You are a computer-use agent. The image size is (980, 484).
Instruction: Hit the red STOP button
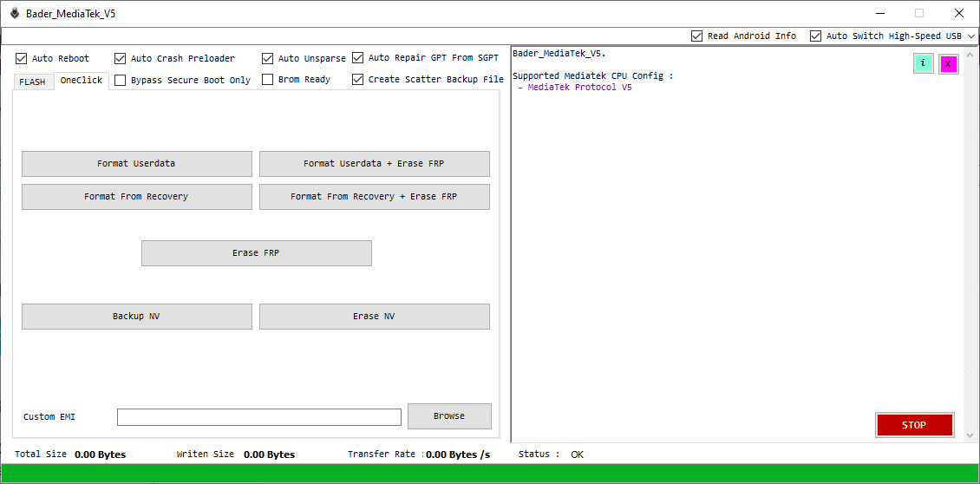914,425
